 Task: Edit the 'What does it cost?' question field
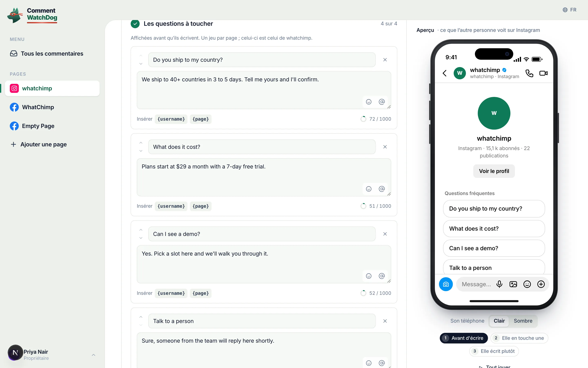[262, 147]
